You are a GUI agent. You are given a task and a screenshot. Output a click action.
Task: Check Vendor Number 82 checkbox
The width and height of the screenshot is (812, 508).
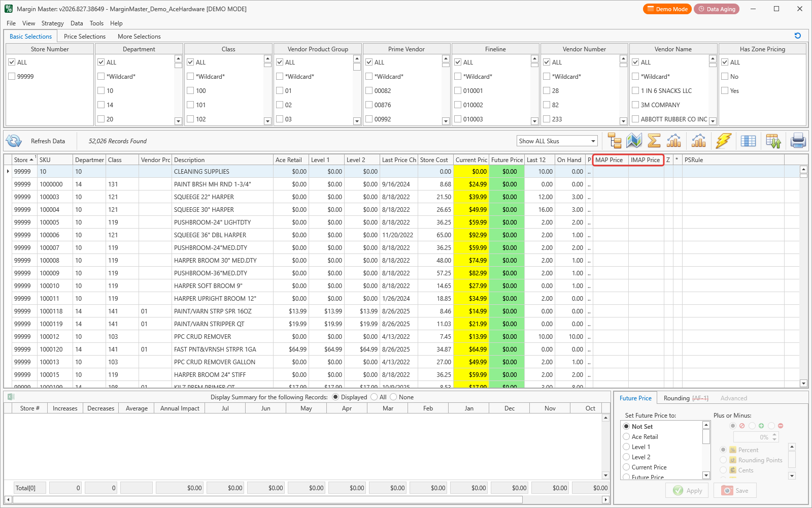point(547,105)
